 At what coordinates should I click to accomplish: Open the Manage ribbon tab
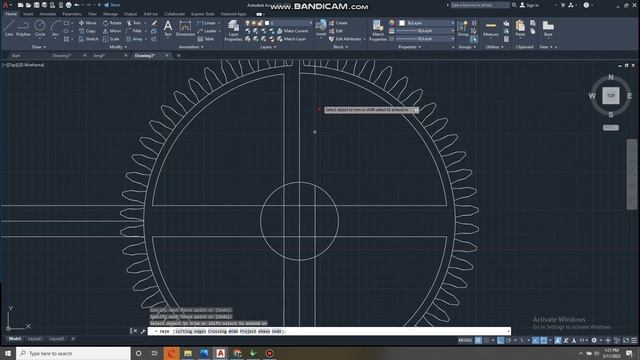click(x=110, y=14)
